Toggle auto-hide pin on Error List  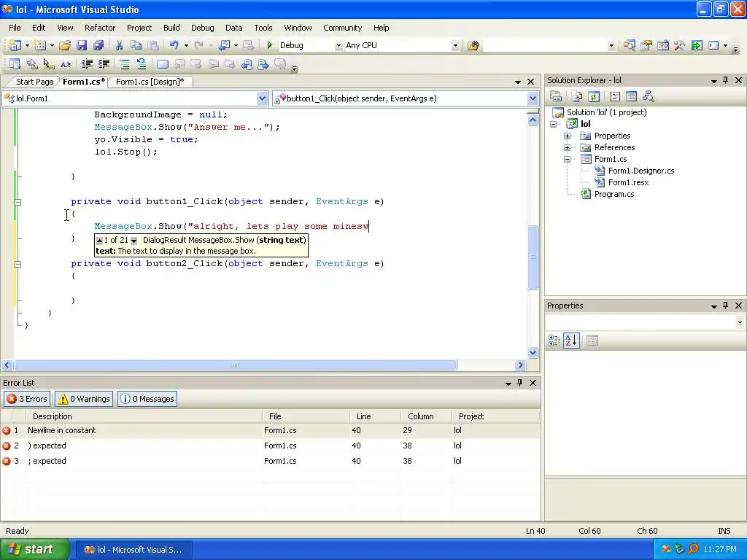[x=519, y=383]
